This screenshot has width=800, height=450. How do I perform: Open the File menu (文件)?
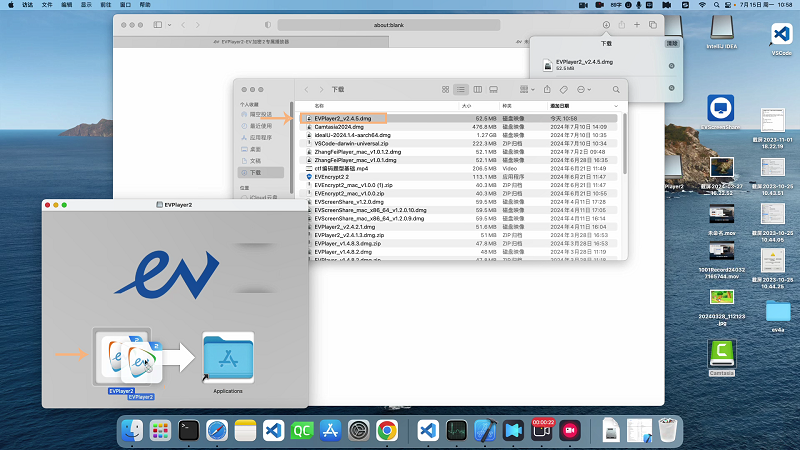(47, 5)
